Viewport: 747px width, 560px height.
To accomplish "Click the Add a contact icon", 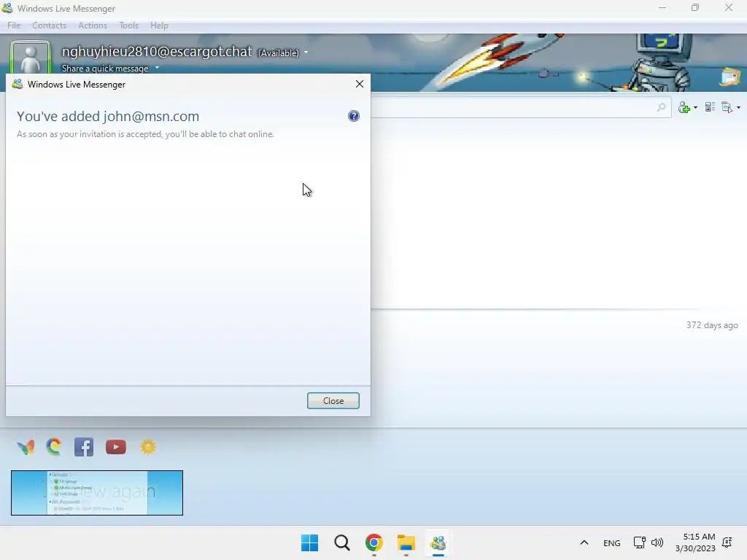I will click(684, 108).
